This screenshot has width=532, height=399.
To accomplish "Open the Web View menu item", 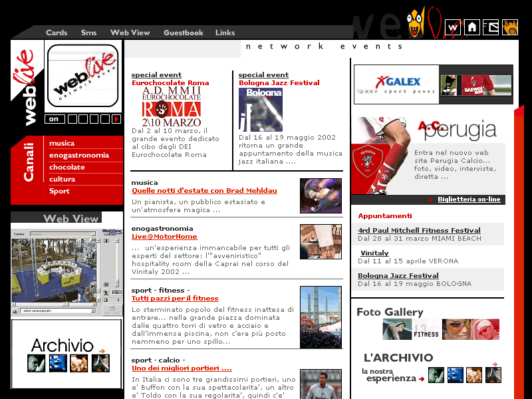I will point(130,33).
